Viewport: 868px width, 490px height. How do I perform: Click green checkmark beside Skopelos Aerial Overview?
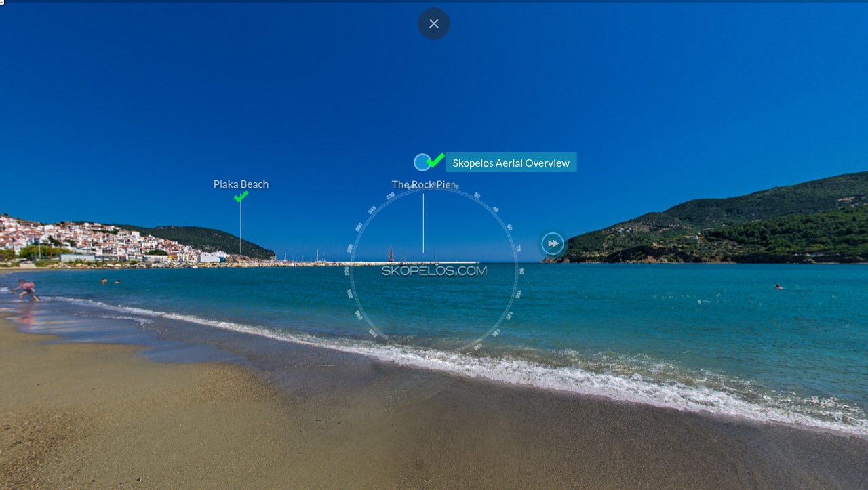[x=436, y=160]
